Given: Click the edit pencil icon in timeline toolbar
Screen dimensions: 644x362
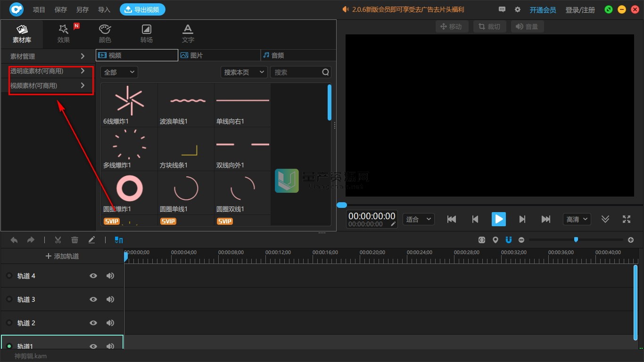Looking at the screenshot, I should [91, 240].
